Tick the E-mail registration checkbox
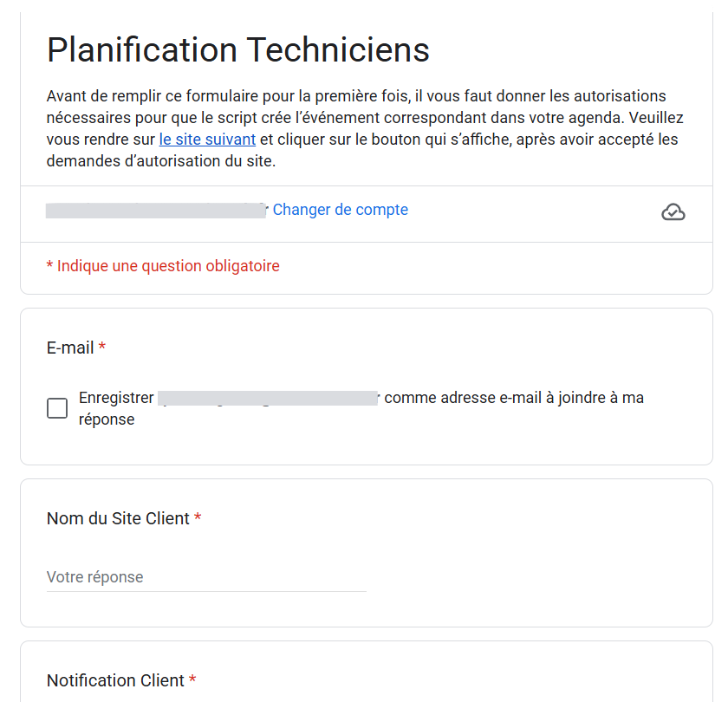 click(x=57, y=408)
